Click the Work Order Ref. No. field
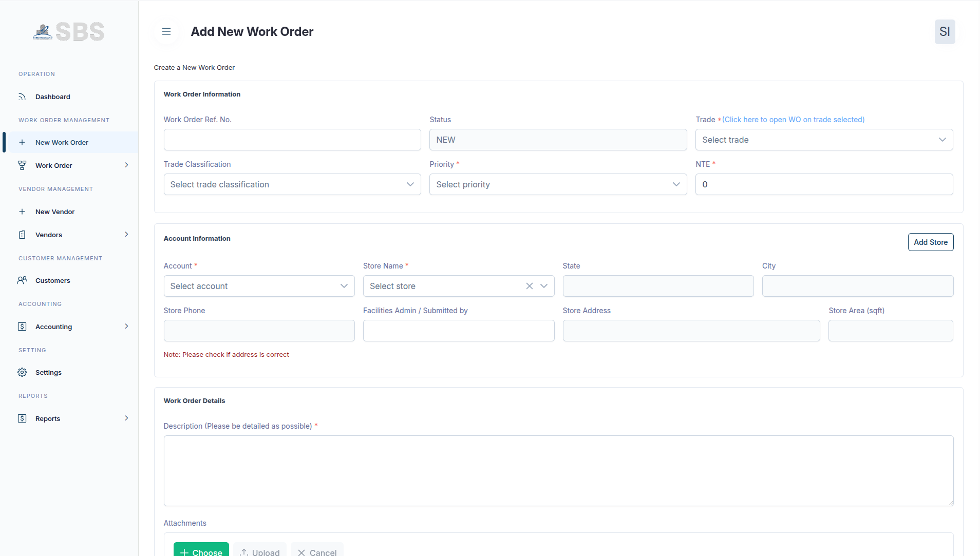The image size is (980, 556). tap(292, 140)
